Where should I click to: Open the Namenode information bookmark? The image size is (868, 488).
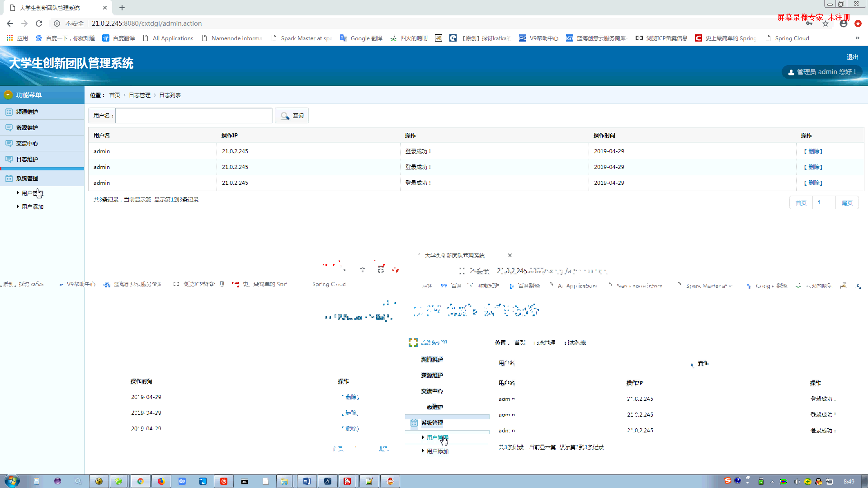tap(231, 38)
